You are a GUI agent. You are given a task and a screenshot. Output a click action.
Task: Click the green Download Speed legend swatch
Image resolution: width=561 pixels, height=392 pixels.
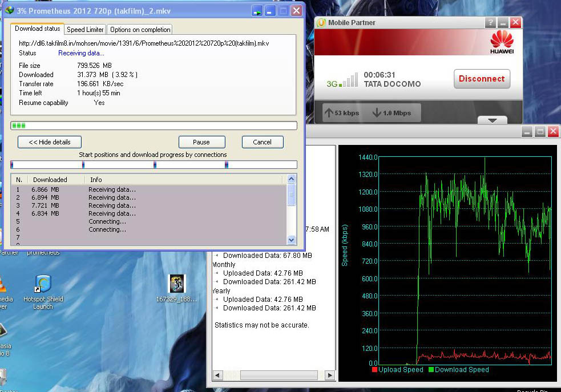[431, 370]
